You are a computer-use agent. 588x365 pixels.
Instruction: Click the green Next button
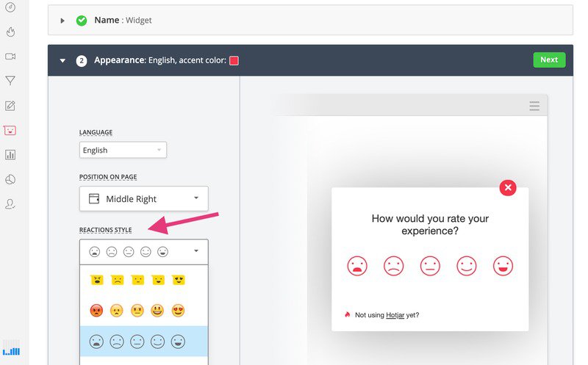[549, 59]
